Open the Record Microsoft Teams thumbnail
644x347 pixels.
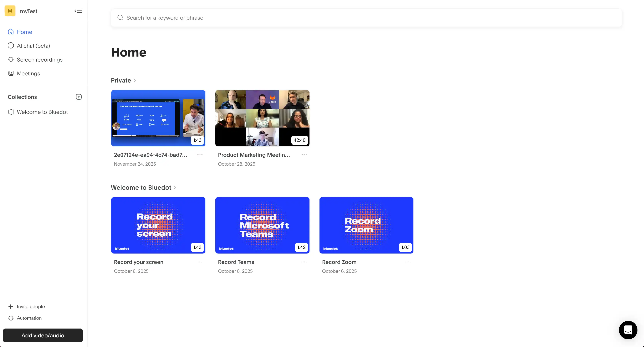[x=262, y=225]
